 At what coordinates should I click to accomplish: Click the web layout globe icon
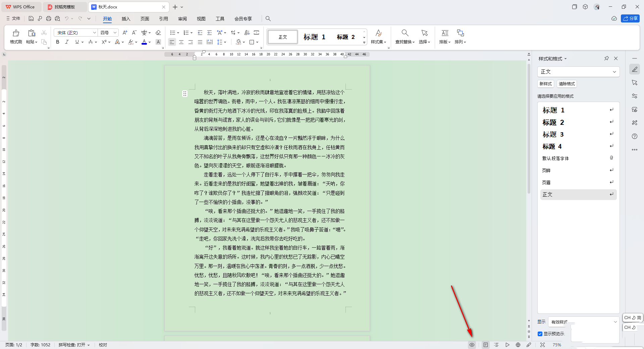(x=518, y=345)
